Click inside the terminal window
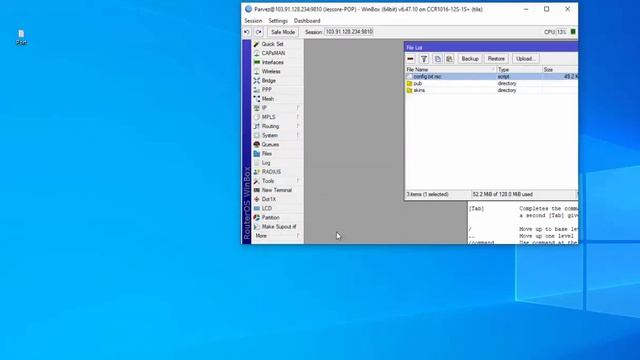 pos(523,222)
